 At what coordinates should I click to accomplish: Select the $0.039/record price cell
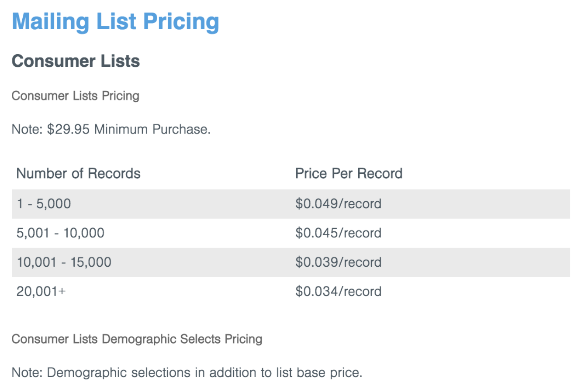click(338, 262)
